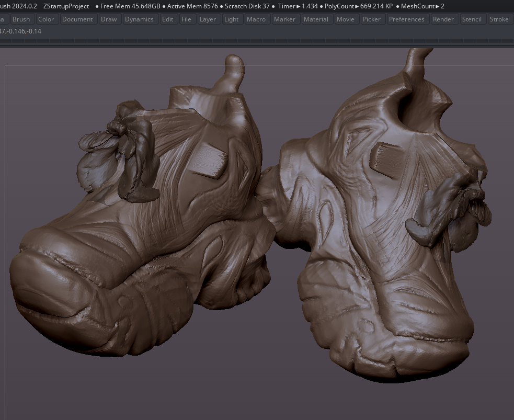Image resolution: width=514 pixels, height=420 pixels.
Task: Open the Stencil menu
Action: click(472, 19)
